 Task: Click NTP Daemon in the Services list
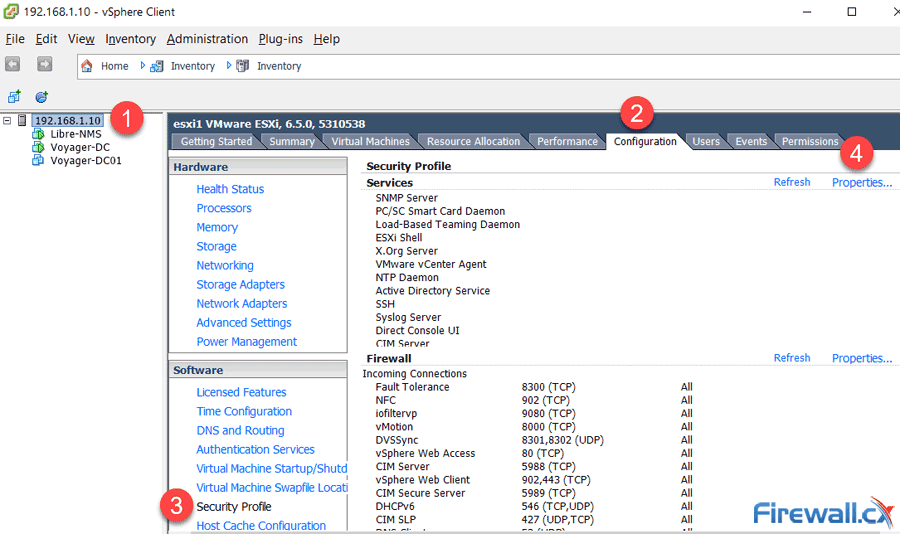pyautogui.click(x=407, y=277)
